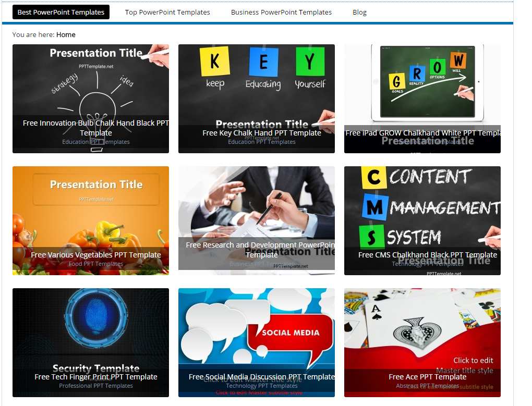Open Business PPT Templates category under Research card

pyautogui.click(x=262, y=264)
